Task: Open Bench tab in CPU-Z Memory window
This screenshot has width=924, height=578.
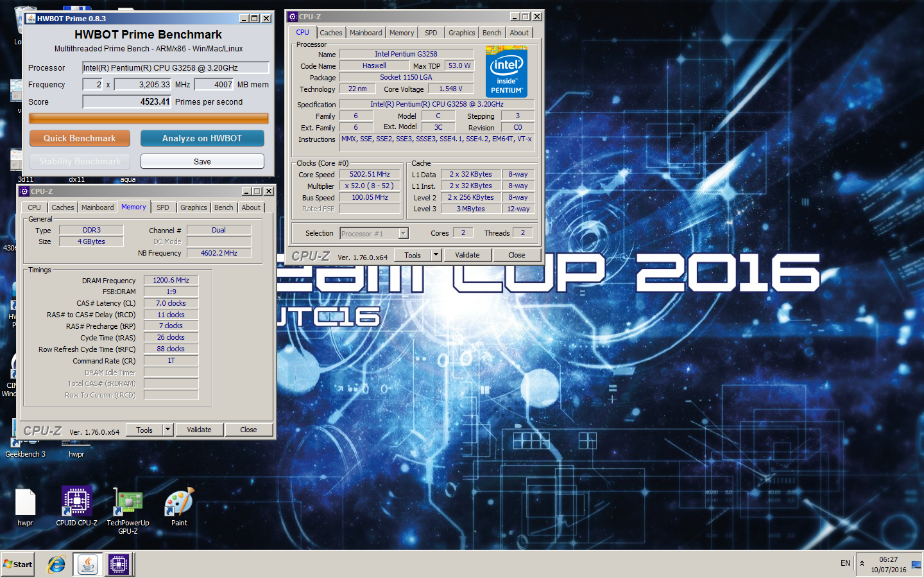Action: pos(224,207)
